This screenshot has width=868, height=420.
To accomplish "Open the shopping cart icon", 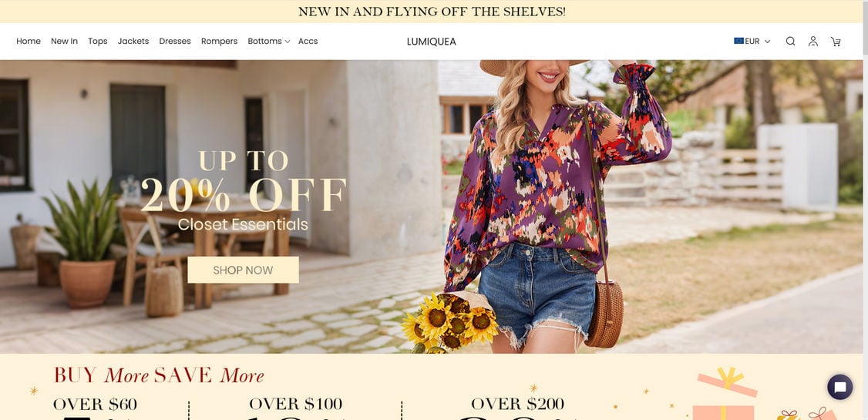I will coord(836,42).
